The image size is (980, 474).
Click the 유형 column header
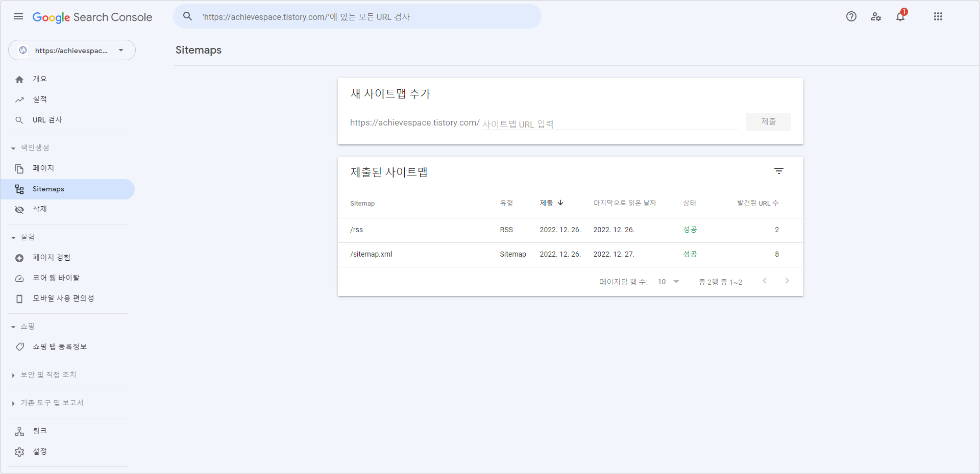[x=506, y=203]
